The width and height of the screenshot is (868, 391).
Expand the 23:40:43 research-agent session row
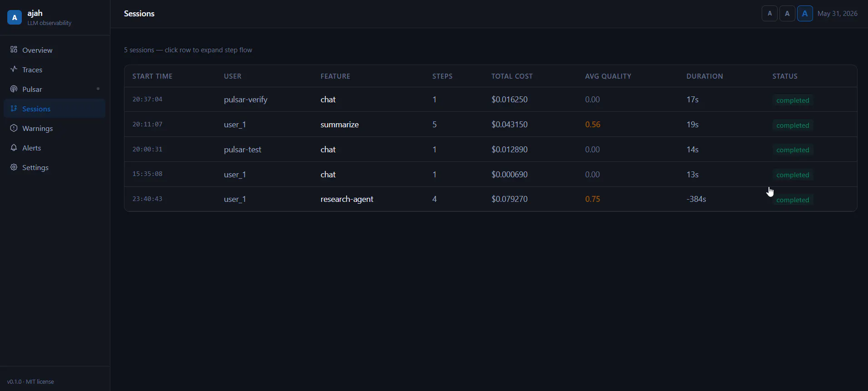(x=491, y=199)
